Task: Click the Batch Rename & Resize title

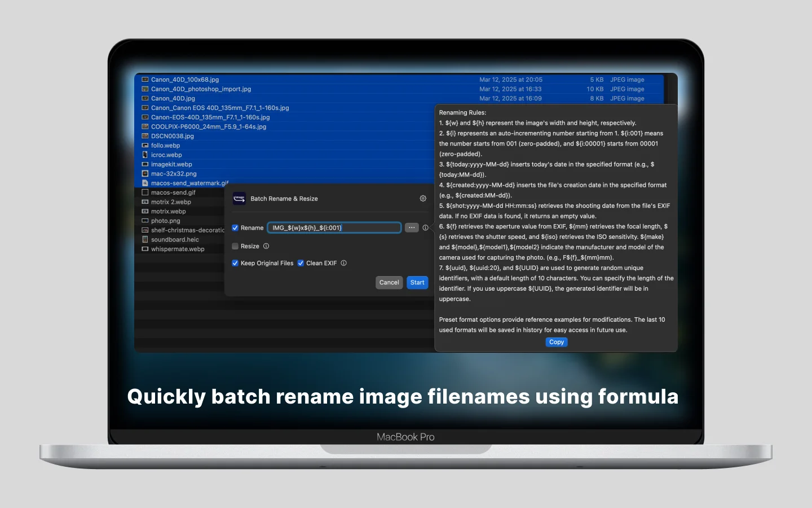Action: [x=284, y=199]
